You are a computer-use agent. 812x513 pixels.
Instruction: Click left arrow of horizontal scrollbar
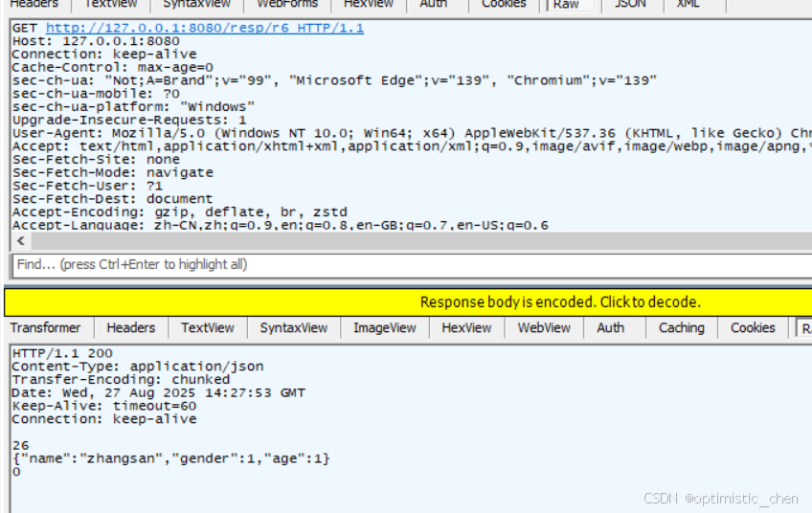(21, 241)
